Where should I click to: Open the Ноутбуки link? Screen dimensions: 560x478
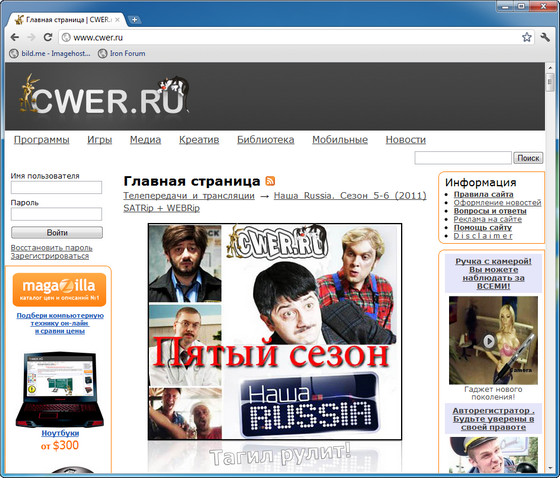pyautogui.click(x=60, y=433)
